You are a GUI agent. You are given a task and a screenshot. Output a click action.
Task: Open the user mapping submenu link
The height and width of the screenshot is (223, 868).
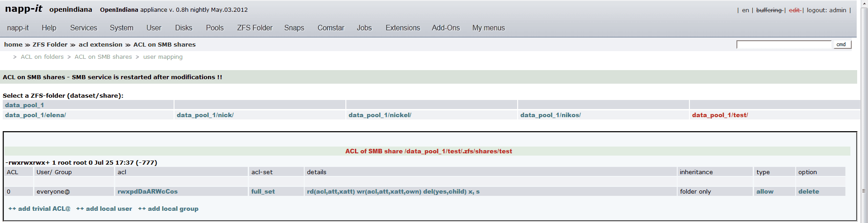point(163,57)
